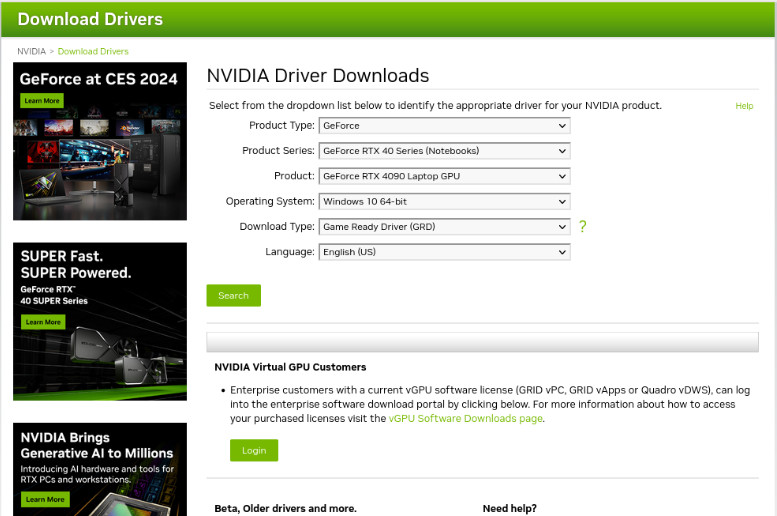Click the NVIDIA breadcrumb link

31,51
